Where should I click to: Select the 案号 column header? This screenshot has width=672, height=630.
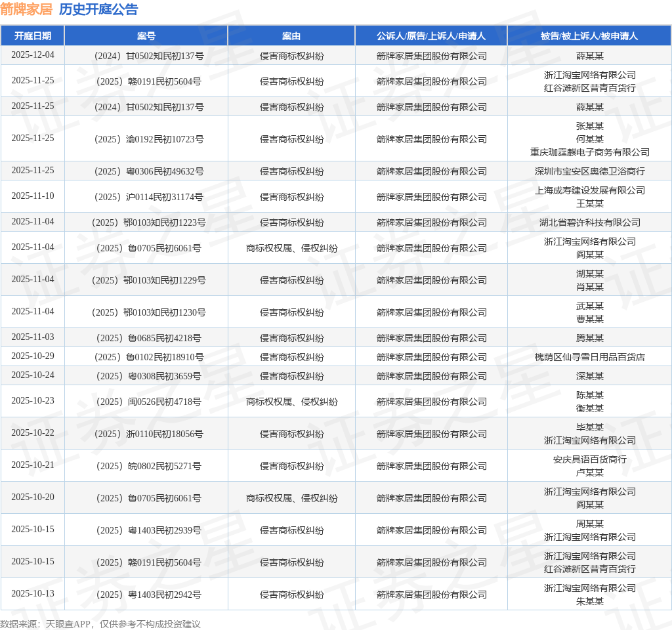pos(146,36)
